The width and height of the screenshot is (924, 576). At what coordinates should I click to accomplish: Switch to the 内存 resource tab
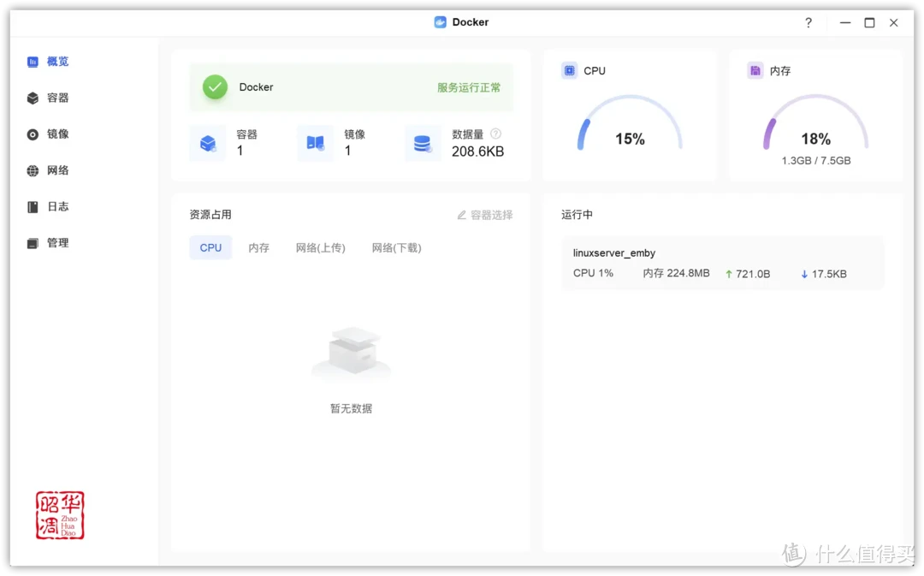pos(259,247)
